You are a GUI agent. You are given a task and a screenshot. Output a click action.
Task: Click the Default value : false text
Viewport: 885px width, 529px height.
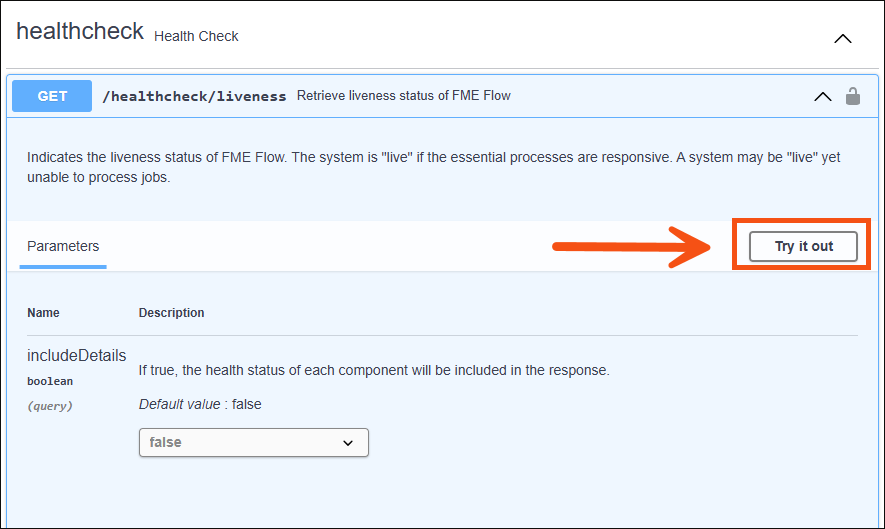(200, 404)
